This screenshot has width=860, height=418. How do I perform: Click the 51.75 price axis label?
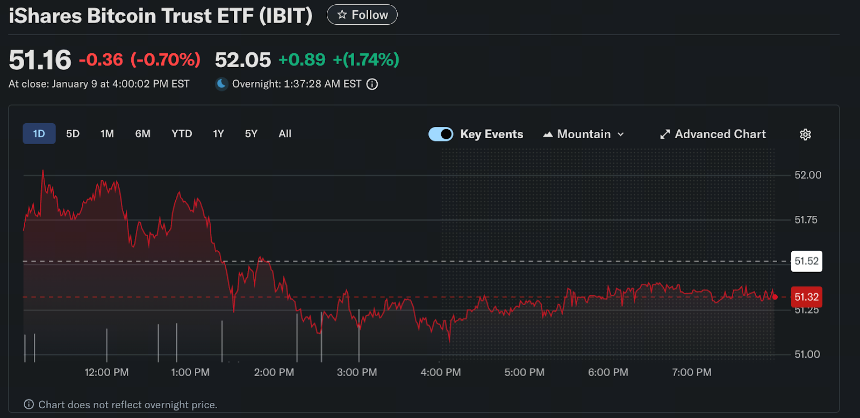click(807, 220)
